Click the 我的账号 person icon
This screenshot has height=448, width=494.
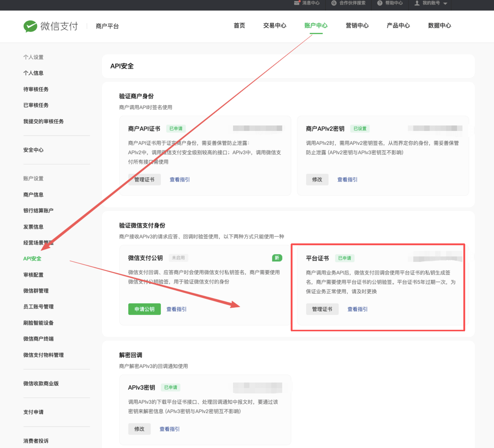point(417,3)
